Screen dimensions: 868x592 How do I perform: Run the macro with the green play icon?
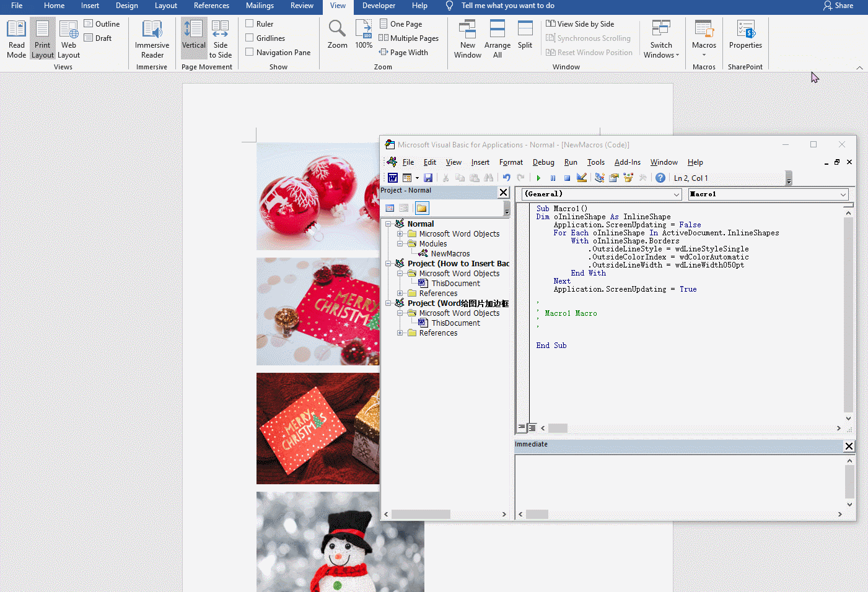point(538,178)
